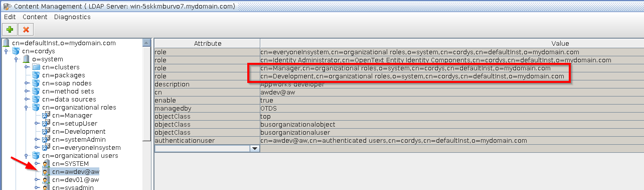644x190 pixels.
Task: Click the role mask icon beside cn=Manager
Action: click(46, 116)
